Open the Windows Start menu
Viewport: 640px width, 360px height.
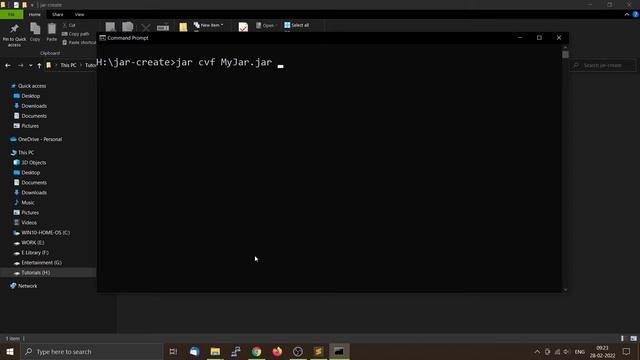tap(10, 351)
